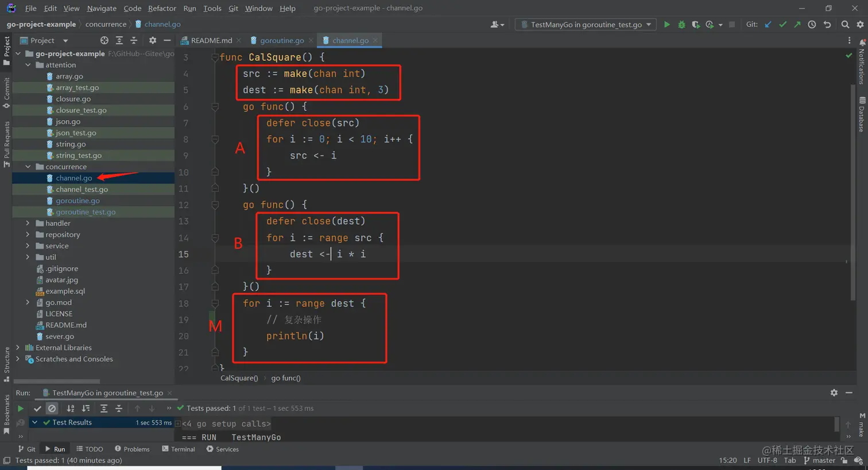868x470 pixels.
Task: Open the Refactor menu
Action: (x=162, y=8)
